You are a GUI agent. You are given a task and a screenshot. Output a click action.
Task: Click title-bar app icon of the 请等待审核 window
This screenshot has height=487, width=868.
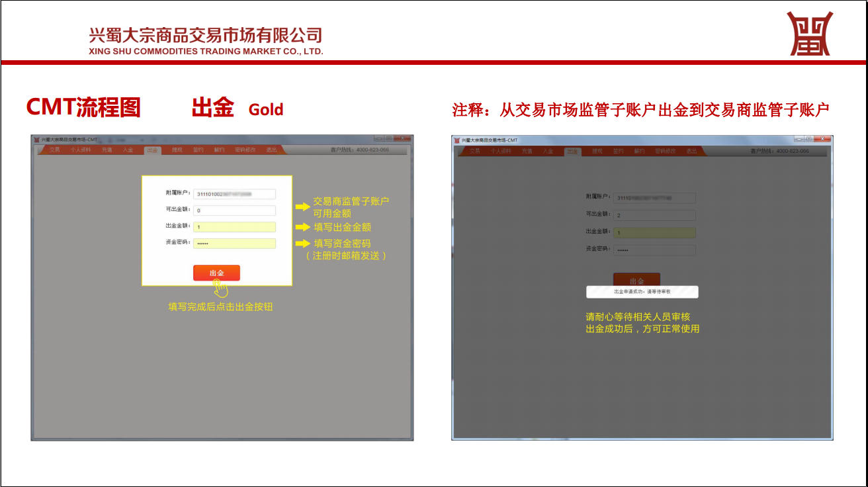pos(456,140)
